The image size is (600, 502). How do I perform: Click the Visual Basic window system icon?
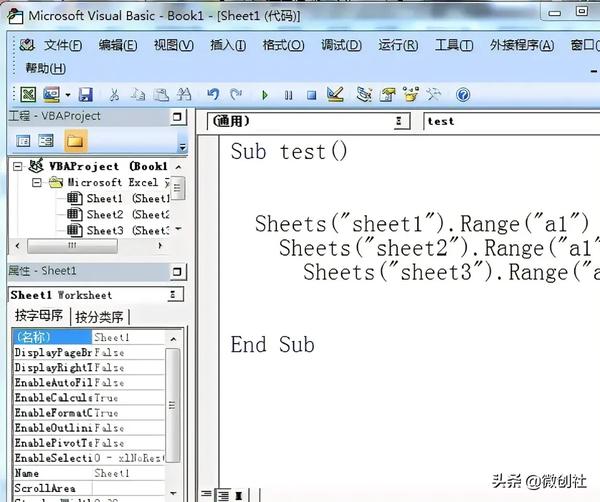15,16
